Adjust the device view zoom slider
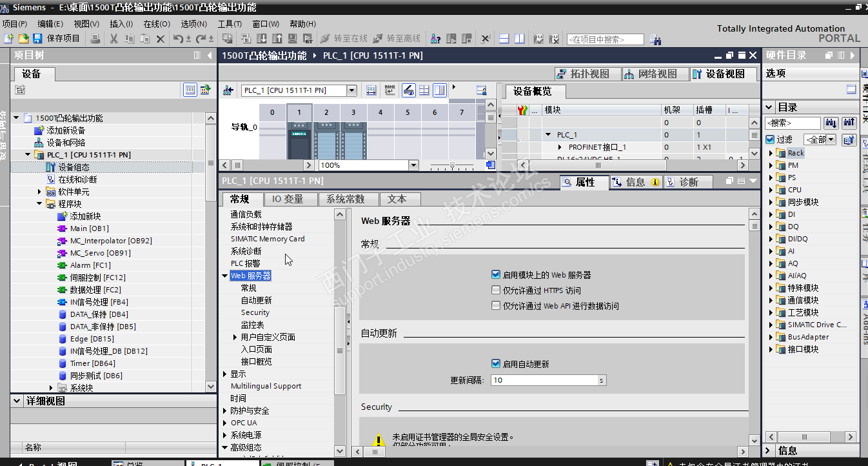Viewport: 868px width, 466px height. (453, 165)
